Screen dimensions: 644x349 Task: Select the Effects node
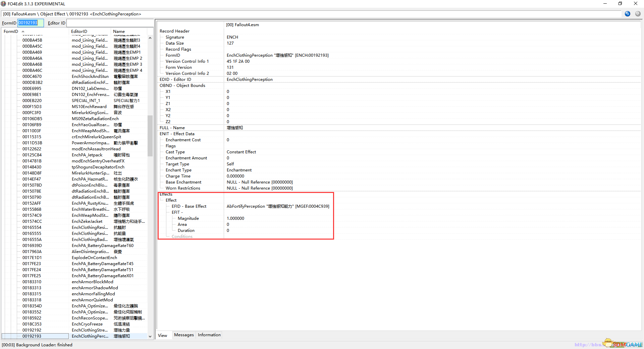pyautogui.click(x=166, y=194)
